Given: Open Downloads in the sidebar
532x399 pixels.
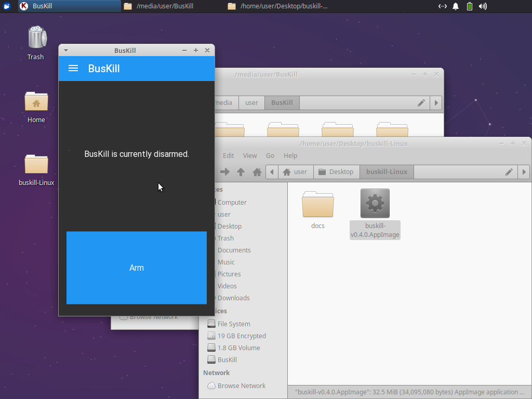Looking at the screenshot, I should pos(233,298).
